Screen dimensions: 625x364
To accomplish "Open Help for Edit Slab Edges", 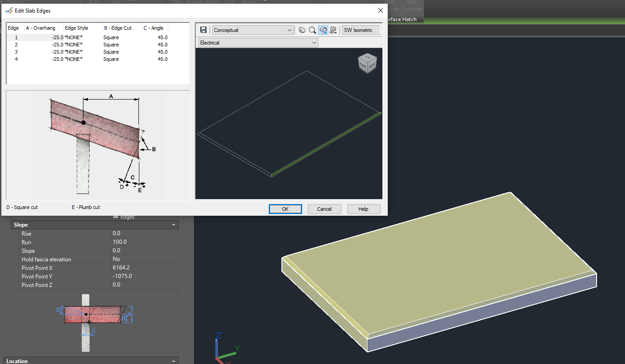I will [x=363, y=209].
